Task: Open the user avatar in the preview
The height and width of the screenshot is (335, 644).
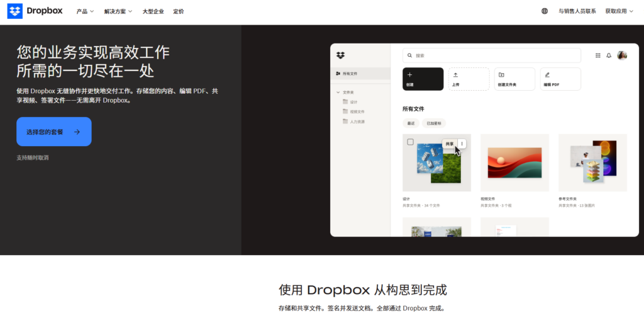Action: (x=622, y=55)
